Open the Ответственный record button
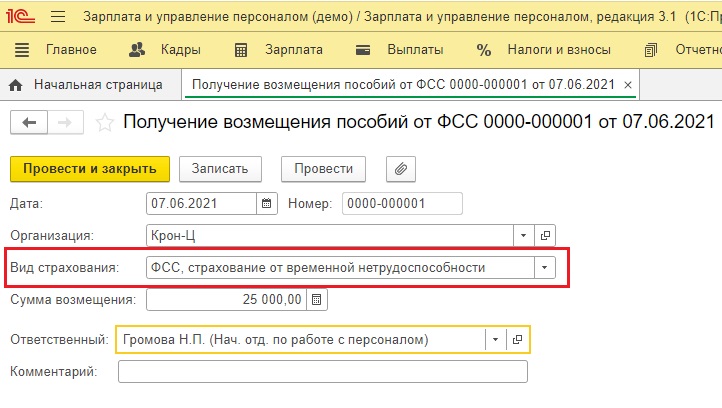This screenshot has width=722, height=408. tap(518, 340)
